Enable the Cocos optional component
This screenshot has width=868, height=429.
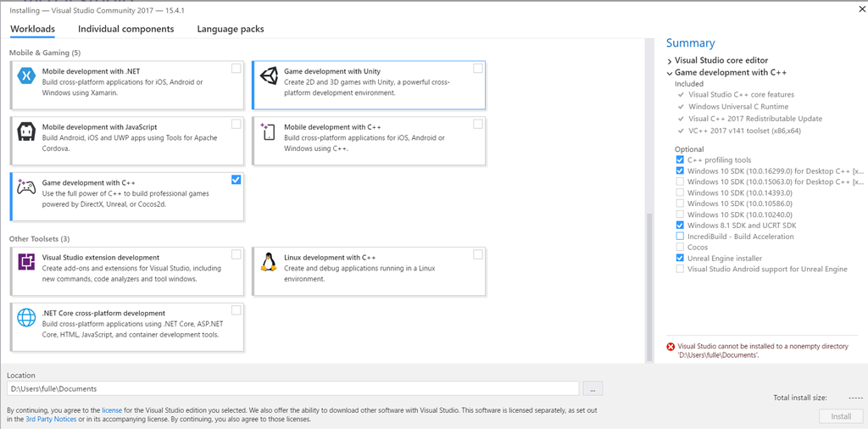click(x=680, y=248)
